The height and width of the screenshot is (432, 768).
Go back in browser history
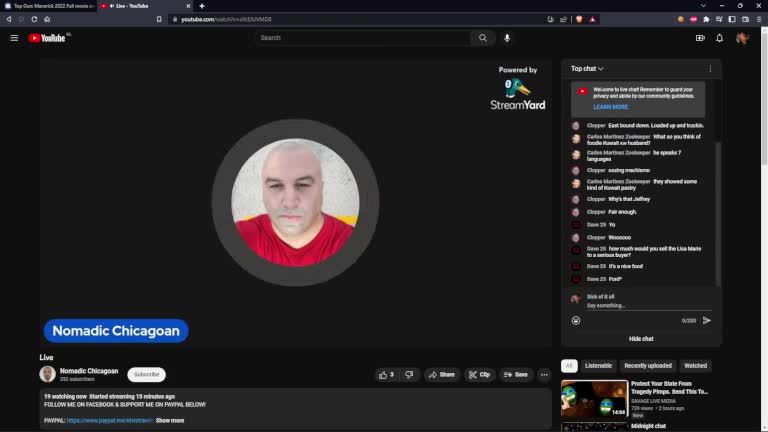pyautogui.click(x=9, y=19)
